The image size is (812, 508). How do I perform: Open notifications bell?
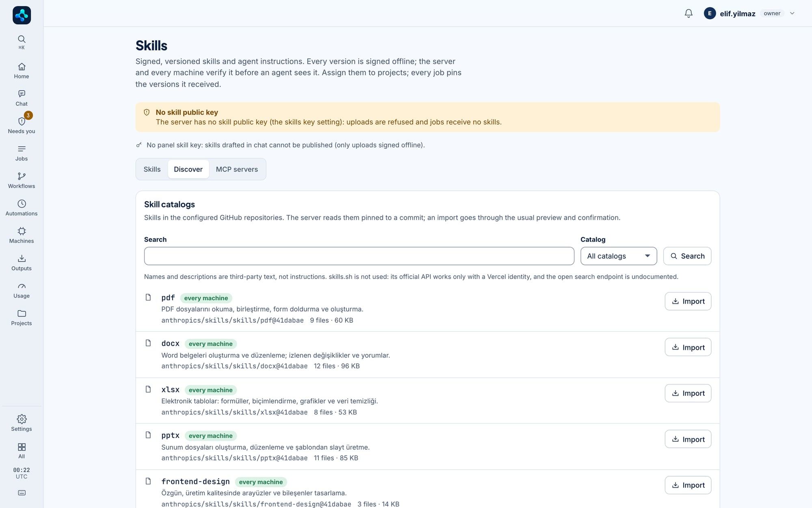click(689, 13)
